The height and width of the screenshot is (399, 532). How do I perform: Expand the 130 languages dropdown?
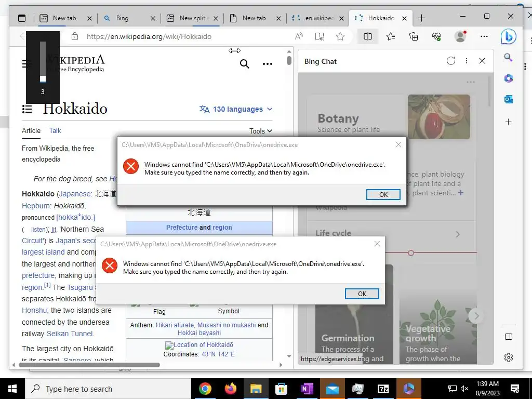tap(236, 109)
